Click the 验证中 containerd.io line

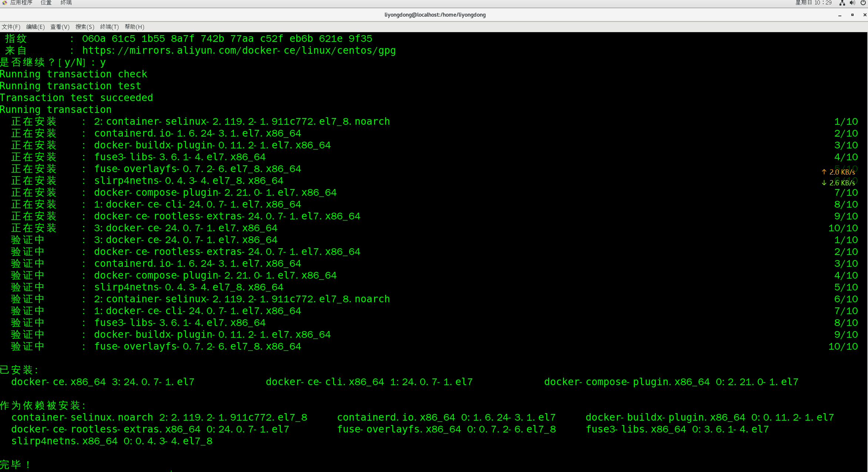(x=435, y=263)
